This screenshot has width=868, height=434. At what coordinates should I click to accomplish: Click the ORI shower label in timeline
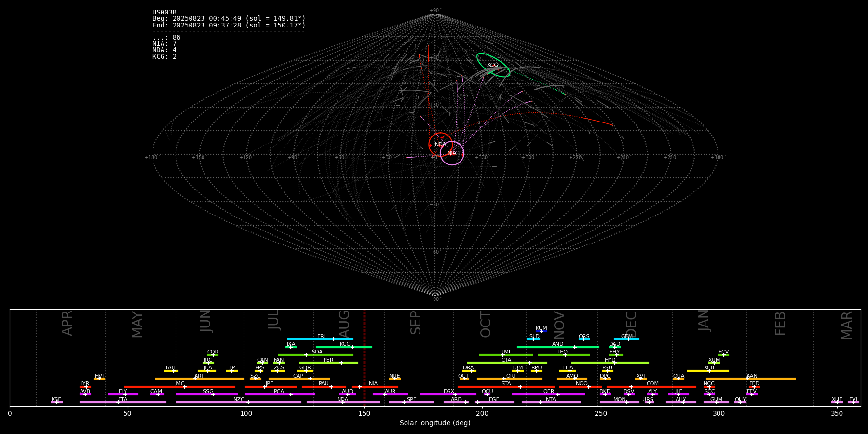tap(511, 376)
